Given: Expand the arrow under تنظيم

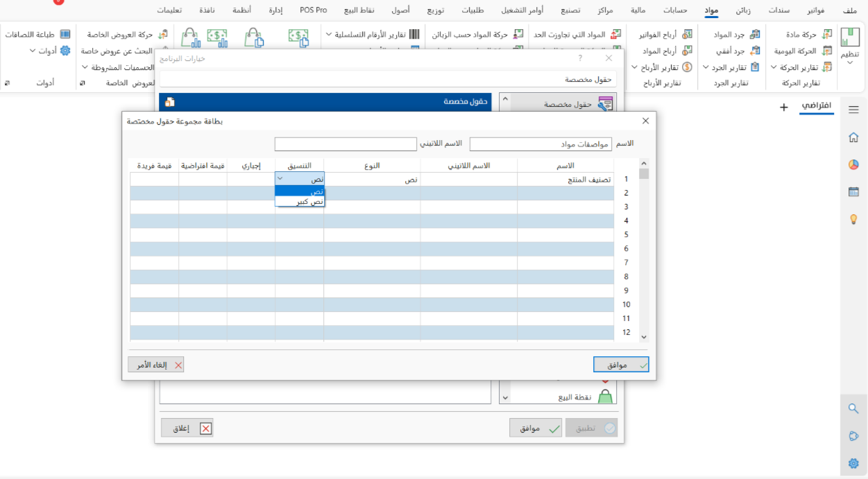Looking at the screenshot, I should (850, 63).
